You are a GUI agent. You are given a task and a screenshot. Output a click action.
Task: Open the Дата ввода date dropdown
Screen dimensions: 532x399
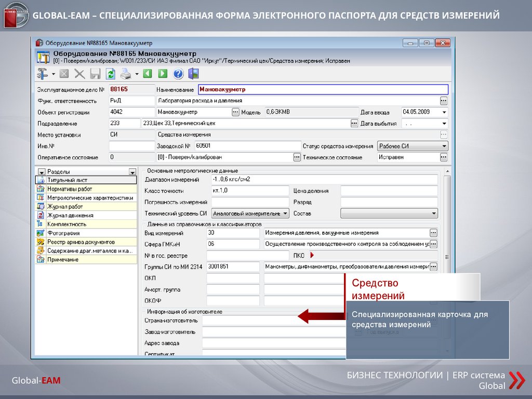(444, 112)
